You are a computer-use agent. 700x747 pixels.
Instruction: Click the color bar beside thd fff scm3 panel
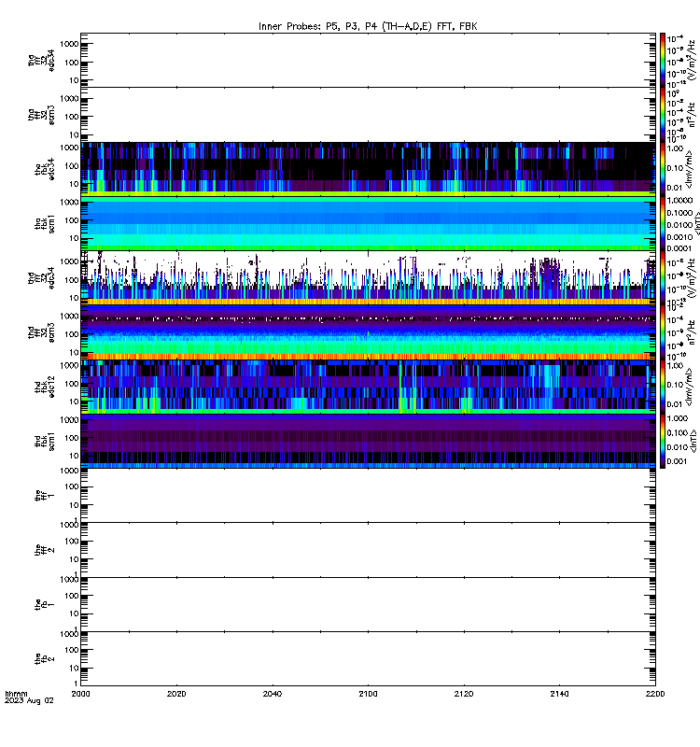coord(663,332)
